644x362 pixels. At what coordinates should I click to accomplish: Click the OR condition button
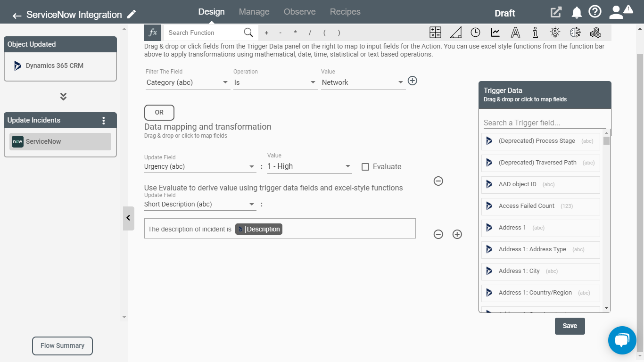pos(159,113)
